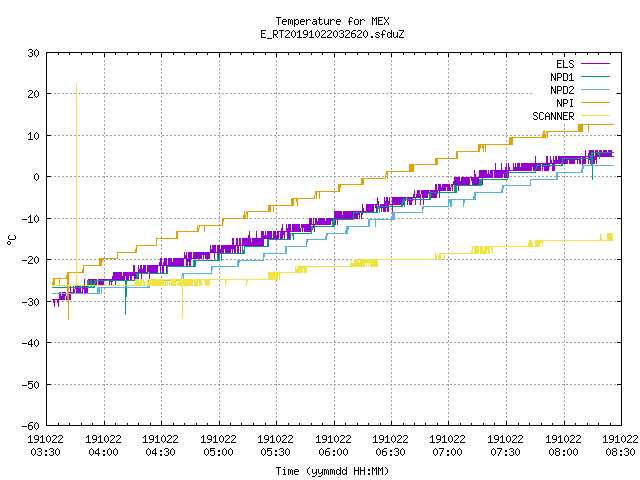Click the axis title 'Time (yymmdd HH:MM)'
Screen dimensions: 640x480
(332, 471)
